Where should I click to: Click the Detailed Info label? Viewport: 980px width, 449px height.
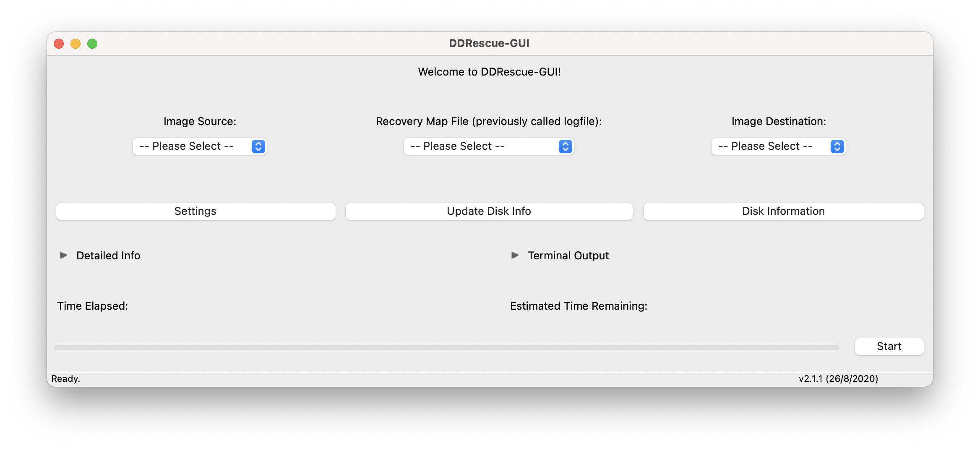point(108,256)
